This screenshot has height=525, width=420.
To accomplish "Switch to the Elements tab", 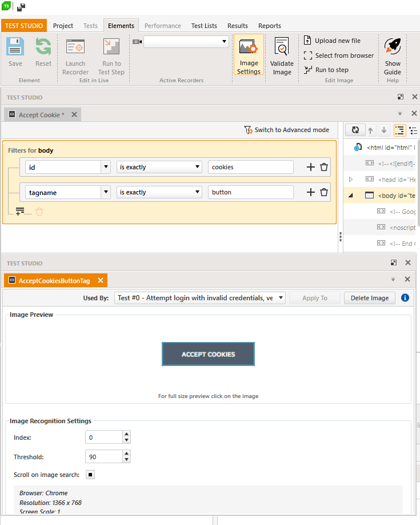I will 121,26.
